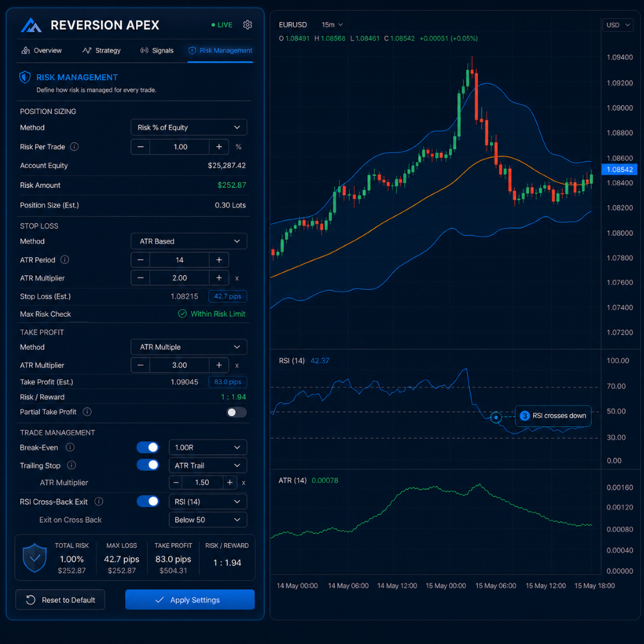644x644 pixels.
Task: Click the Trailing Stop multiplier 1.50 field
Action: pos(202,483)
